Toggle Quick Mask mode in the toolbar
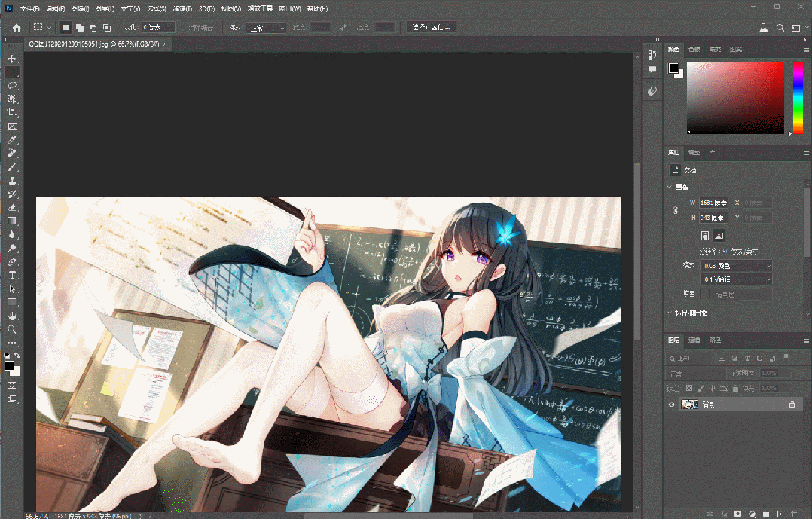812x519 pixels. click(x=12, y=386)
